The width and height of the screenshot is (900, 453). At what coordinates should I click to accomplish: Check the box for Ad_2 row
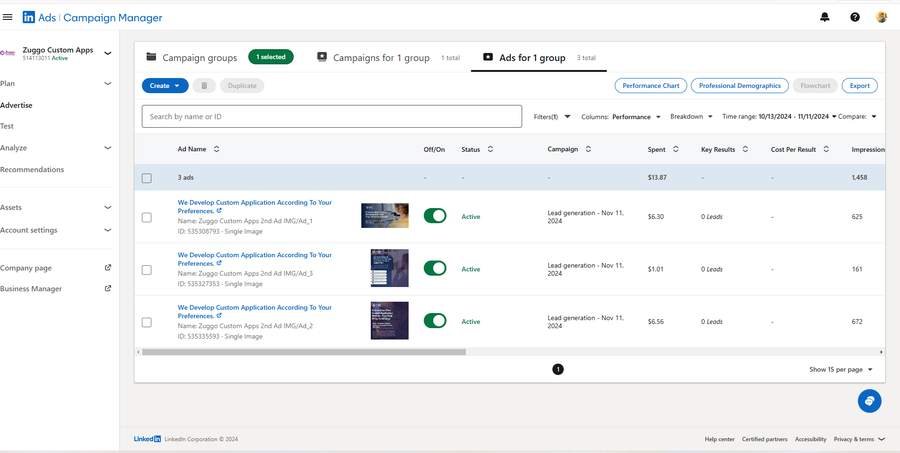[147, 322]
